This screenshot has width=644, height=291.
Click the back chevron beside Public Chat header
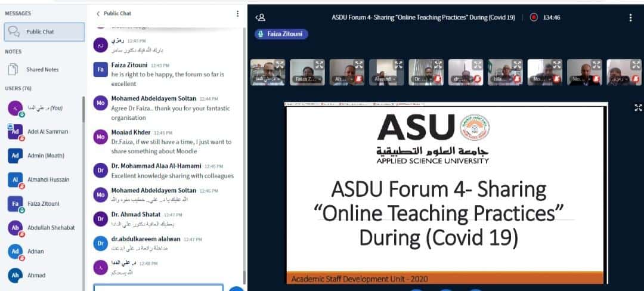[x=98, y=14]
